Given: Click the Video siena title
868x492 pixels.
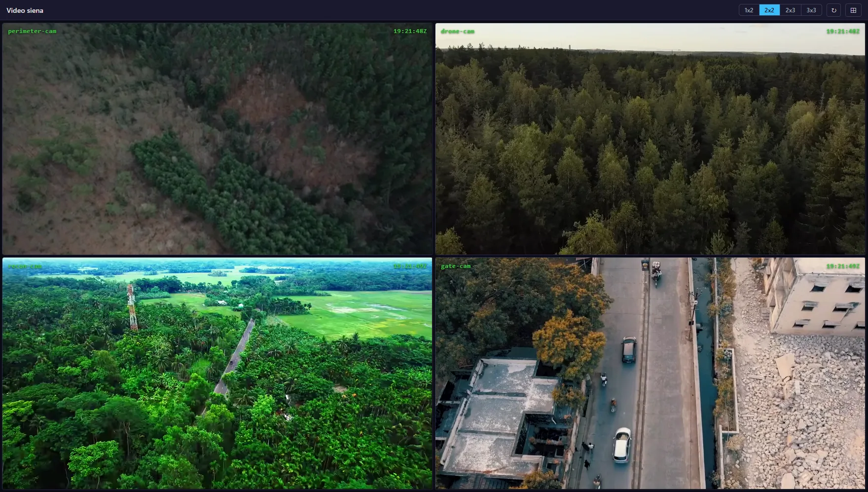Looking at the screenshot, I should pos(25,10).
